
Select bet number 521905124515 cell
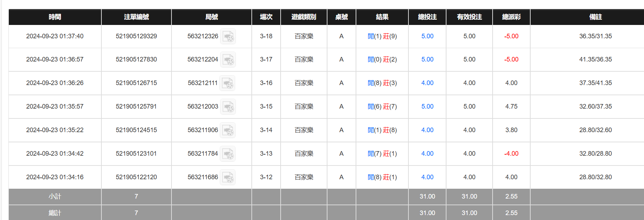click(136, 130)
